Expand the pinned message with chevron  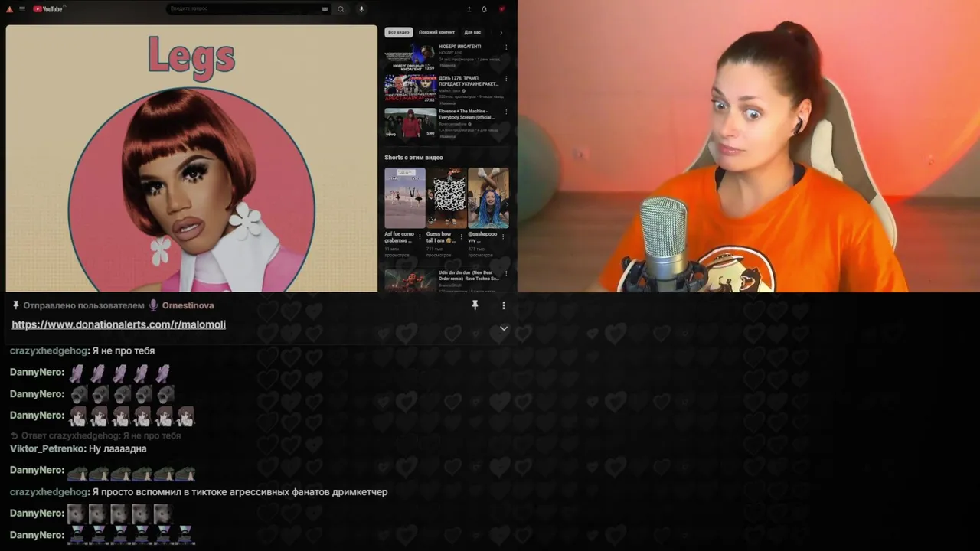503,328
